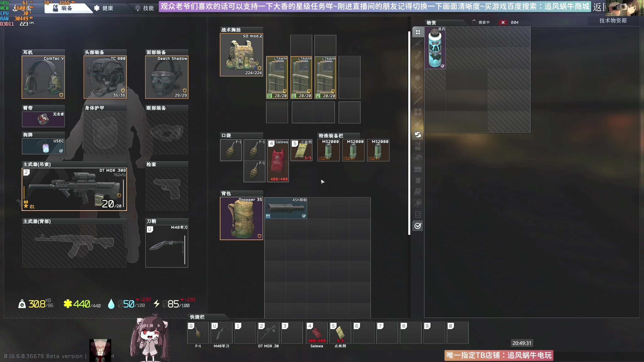Screen dimensions: 644x362
Task: Filter loot by keys icon
Action: [x=418, y=203]
